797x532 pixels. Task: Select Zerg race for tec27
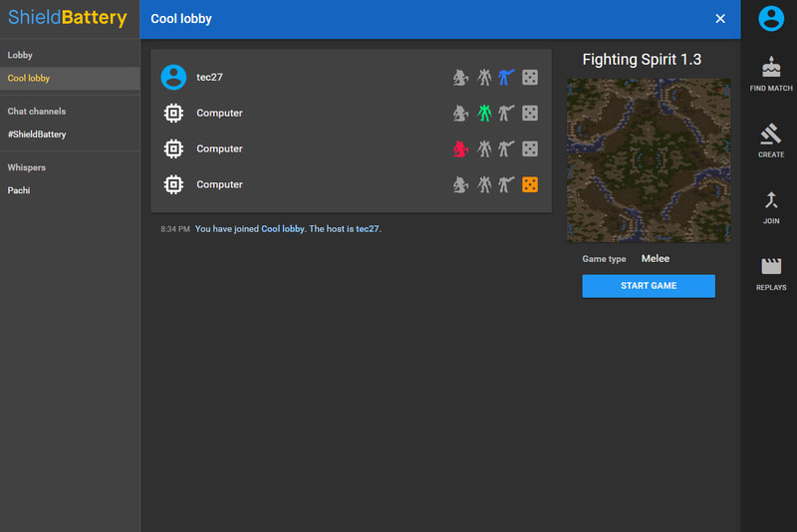tap(460, 78)
